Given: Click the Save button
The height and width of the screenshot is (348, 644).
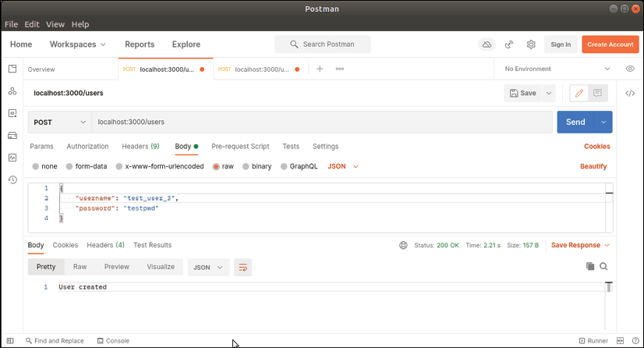Looking at the screenshot, I should 523,94.
